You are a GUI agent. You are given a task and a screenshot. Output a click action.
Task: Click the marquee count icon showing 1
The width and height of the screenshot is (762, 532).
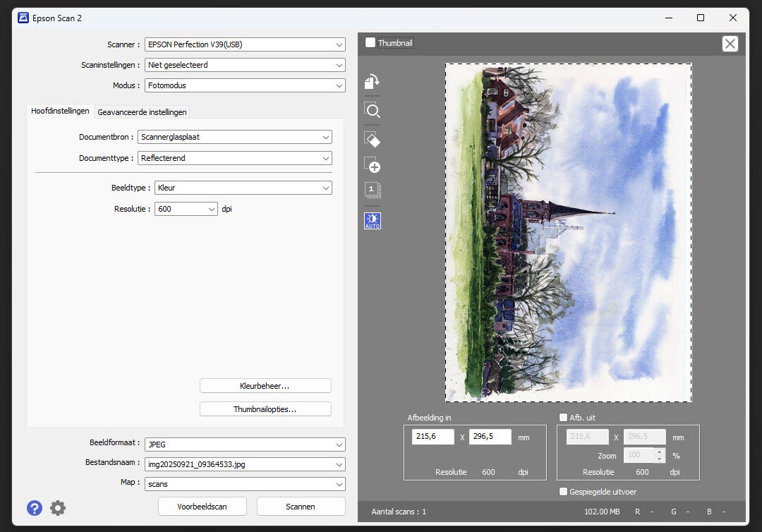pyautogui.click(x=372, y=190)
